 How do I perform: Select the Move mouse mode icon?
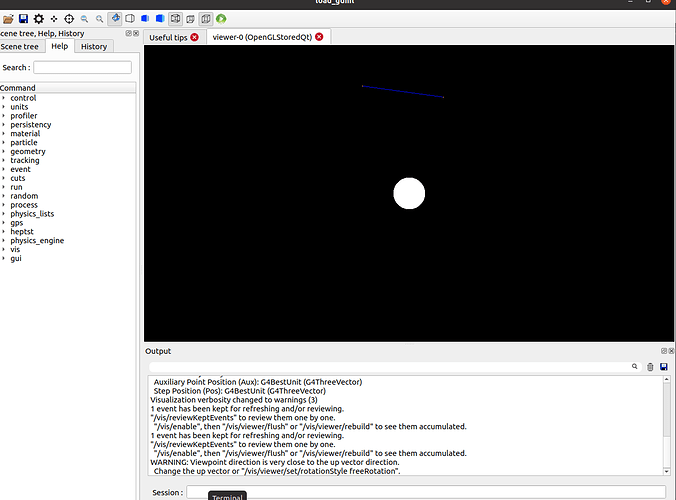click(54, 19)
